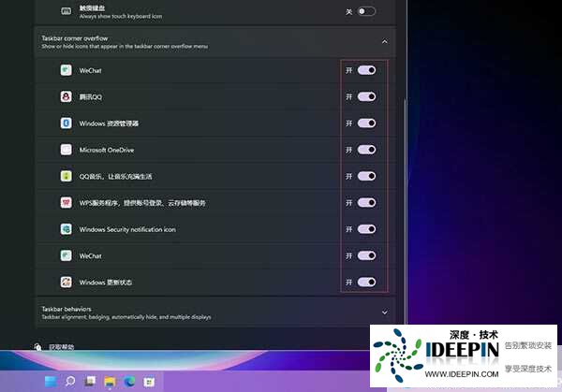The image size is (562, 392).
Task: Turn off the WPS服务程序 toggle
Action: [x=366, y=203]
